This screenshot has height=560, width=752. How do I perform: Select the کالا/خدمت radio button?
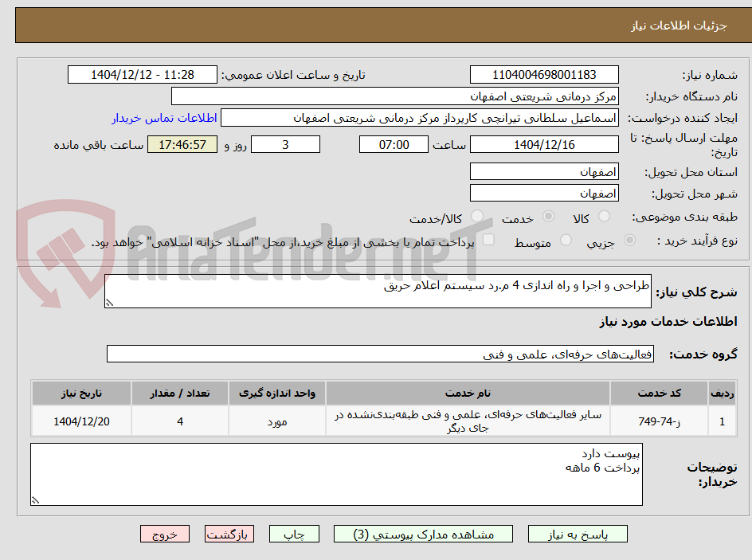click(477, 217)
